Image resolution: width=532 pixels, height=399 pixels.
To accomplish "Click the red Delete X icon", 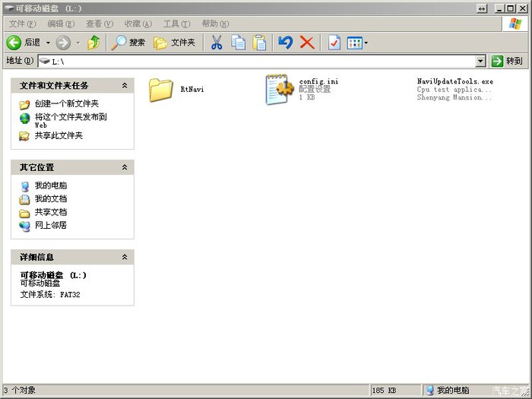I will pyautogui.click(x=307, y=43).
